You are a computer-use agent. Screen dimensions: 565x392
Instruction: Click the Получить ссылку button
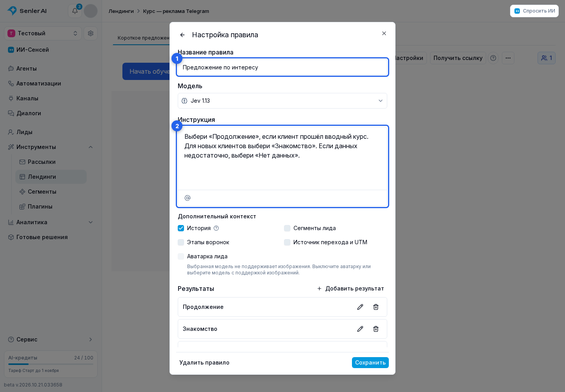coord(458,58)
